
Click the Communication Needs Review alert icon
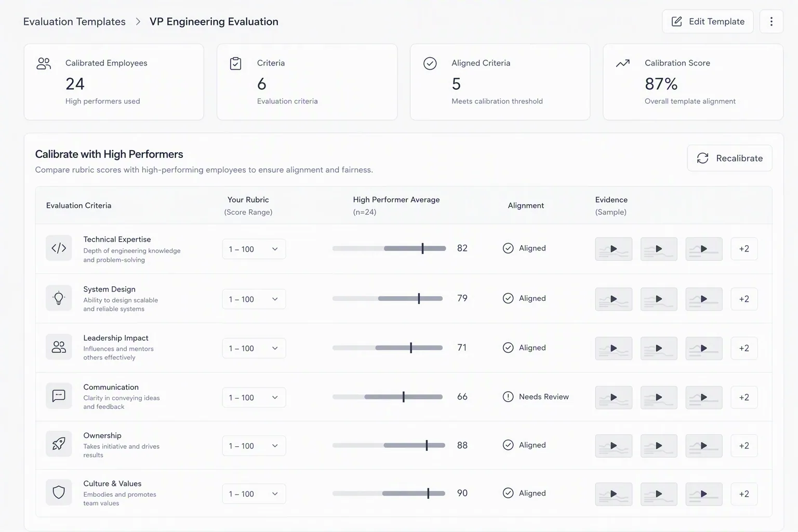508,397
